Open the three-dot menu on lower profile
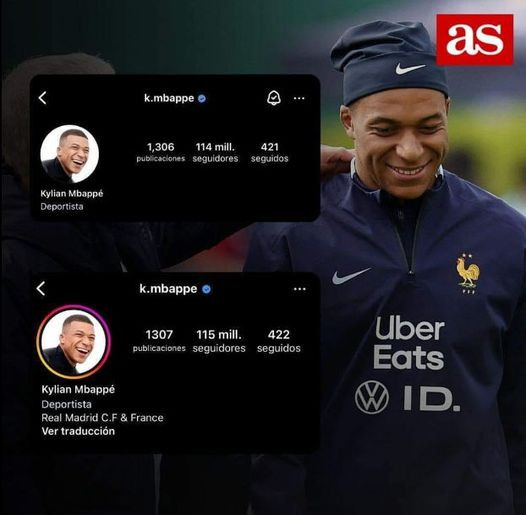The width and height of the screenshot is (526, 515). point(299,289)
